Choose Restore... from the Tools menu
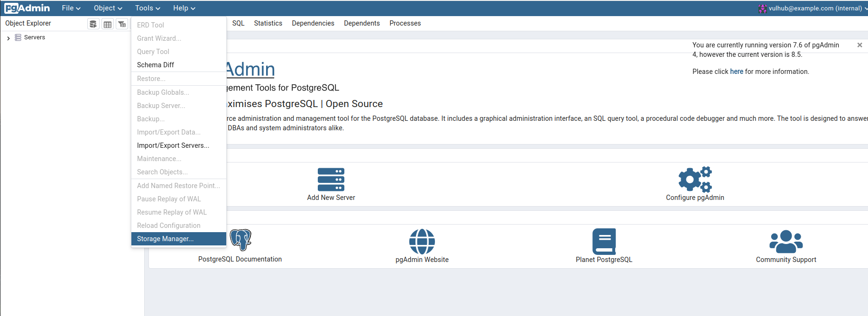The image size is (868, 316). [179, 79]
